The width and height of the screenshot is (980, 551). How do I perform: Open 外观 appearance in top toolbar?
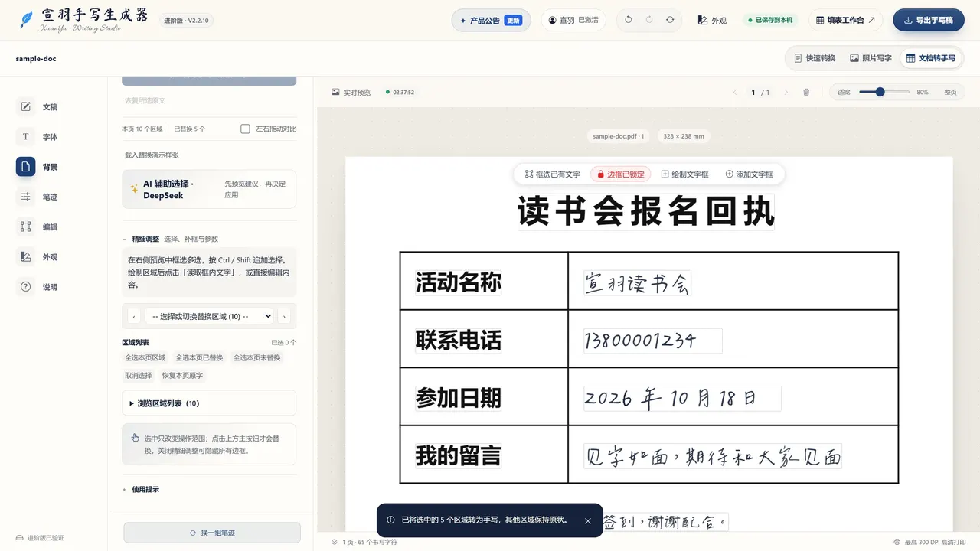click(x=713, y=21)
